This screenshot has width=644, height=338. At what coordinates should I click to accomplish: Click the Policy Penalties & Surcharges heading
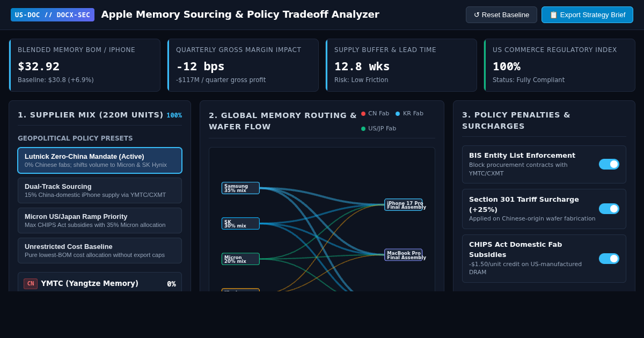(x=516, y=120)
